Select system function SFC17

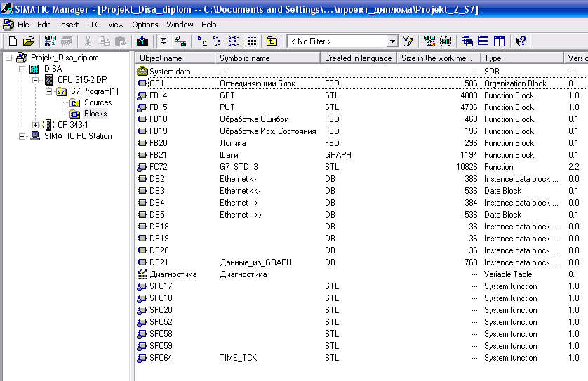click(x=161, y=286)
